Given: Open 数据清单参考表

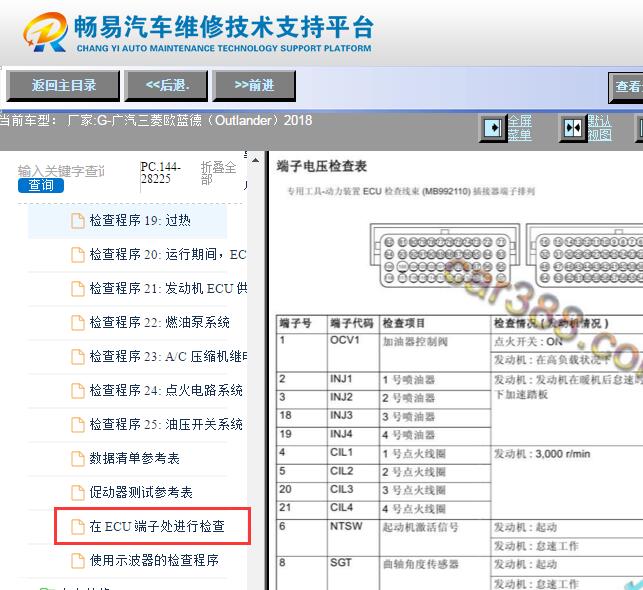Looking at the screenshot, I should pos(135,459).
